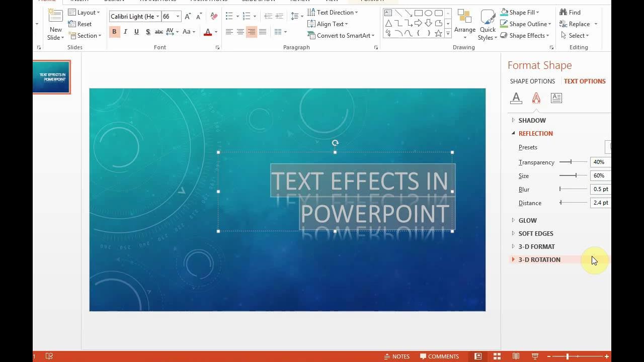Open the Section dropdown
The image size is (644, 362).
tap(85, 36)
